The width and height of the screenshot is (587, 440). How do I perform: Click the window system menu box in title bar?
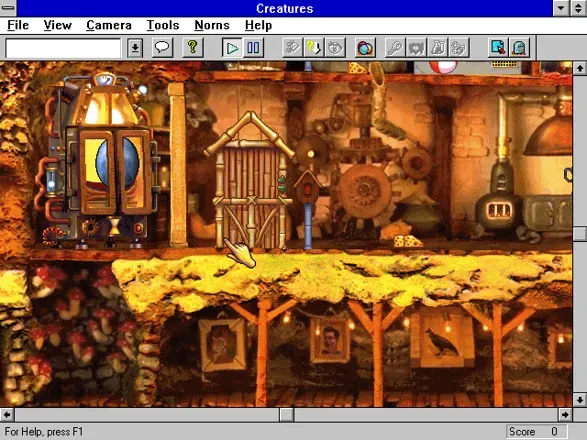coord(8,8)
